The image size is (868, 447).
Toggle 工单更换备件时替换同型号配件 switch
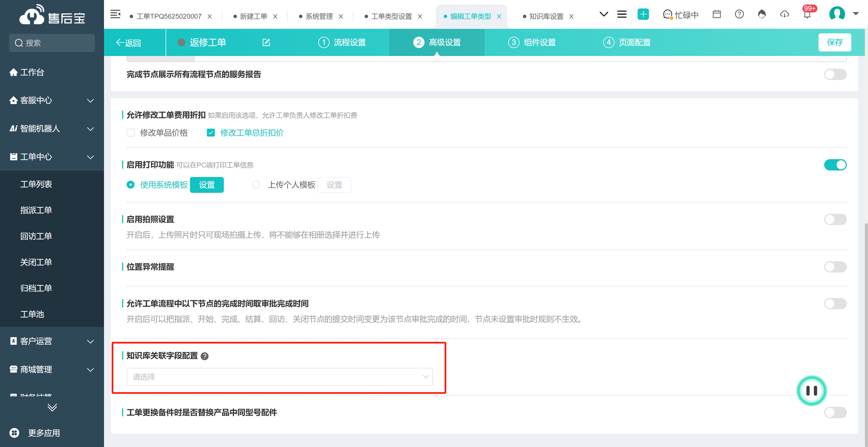tap(835, 412)
